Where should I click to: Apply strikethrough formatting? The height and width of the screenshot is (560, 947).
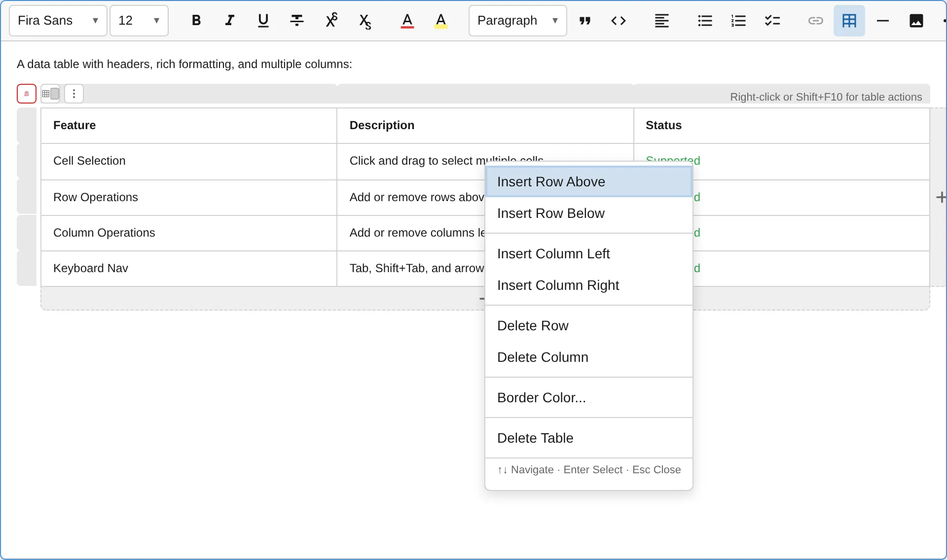296,21
